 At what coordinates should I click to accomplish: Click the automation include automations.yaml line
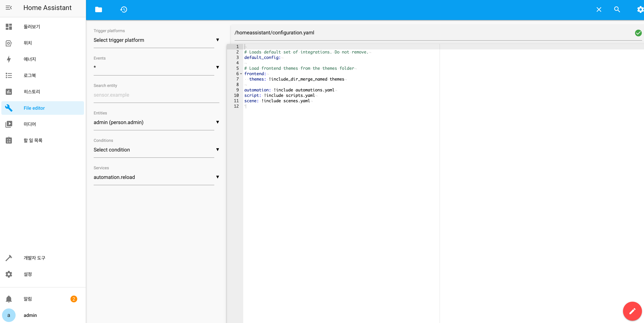[x=289, y=90]
